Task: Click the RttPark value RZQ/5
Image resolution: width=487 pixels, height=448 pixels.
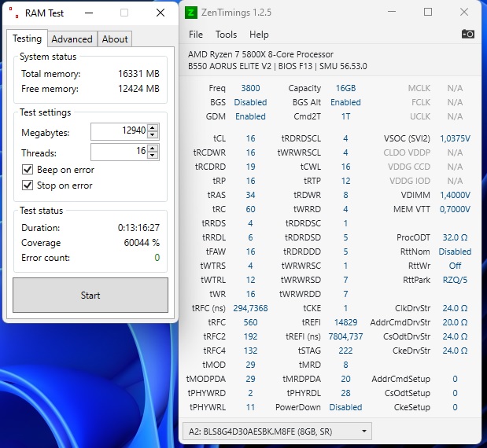Action: pyautogui.click(x=455, y=280)
